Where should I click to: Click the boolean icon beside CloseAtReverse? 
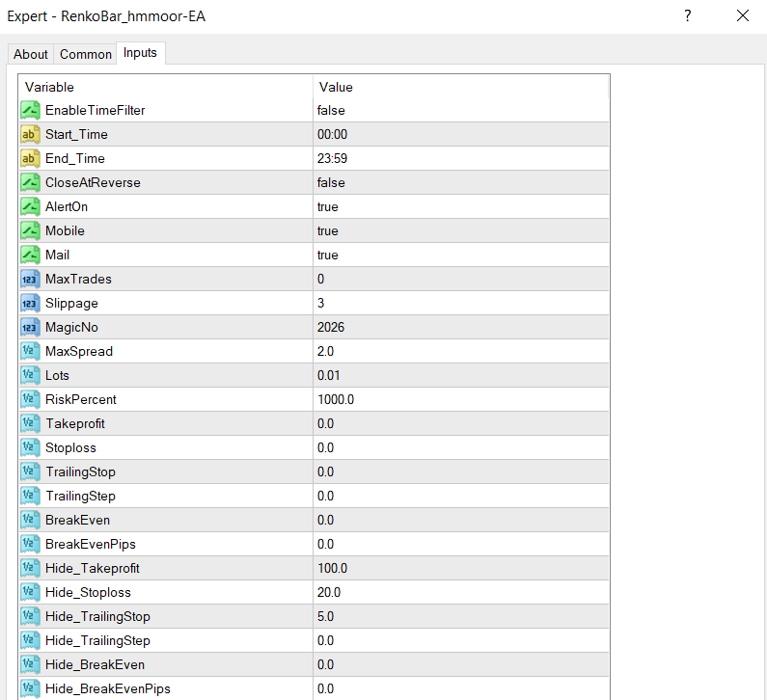30,183
